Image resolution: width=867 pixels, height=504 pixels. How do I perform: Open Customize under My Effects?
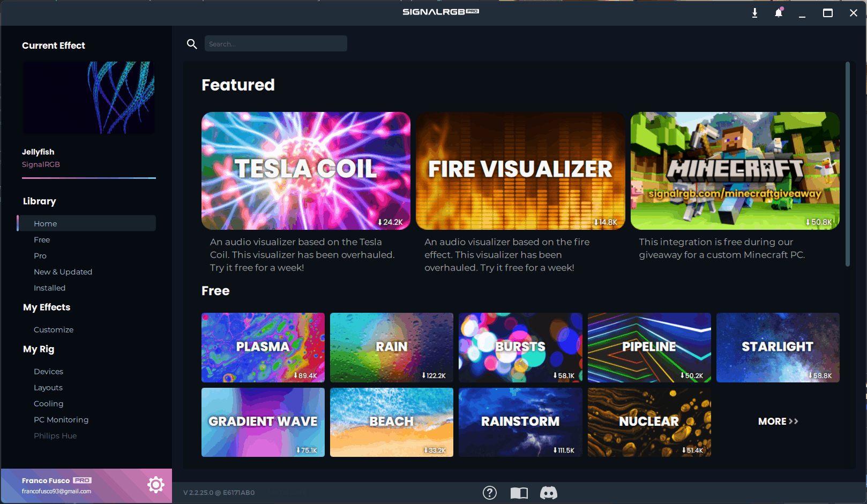pos(54,329)
